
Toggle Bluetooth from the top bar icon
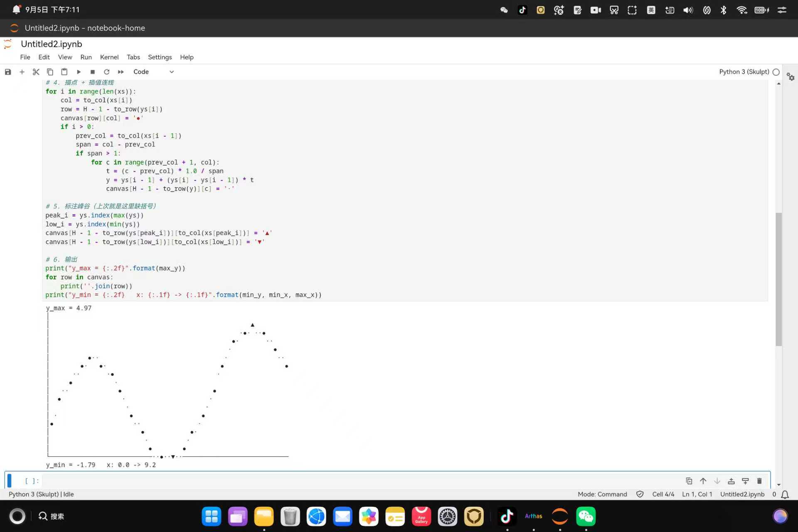coord(724,10)
